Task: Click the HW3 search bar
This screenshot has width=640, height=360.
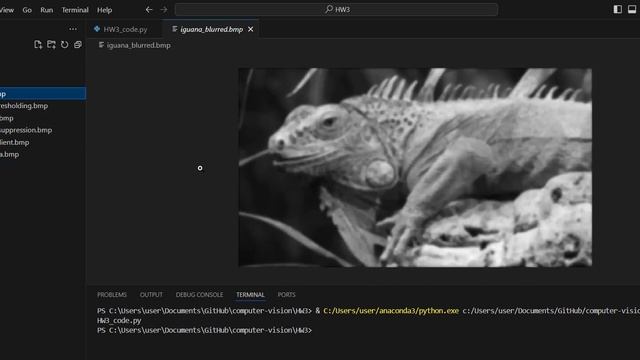Action: 336,9
